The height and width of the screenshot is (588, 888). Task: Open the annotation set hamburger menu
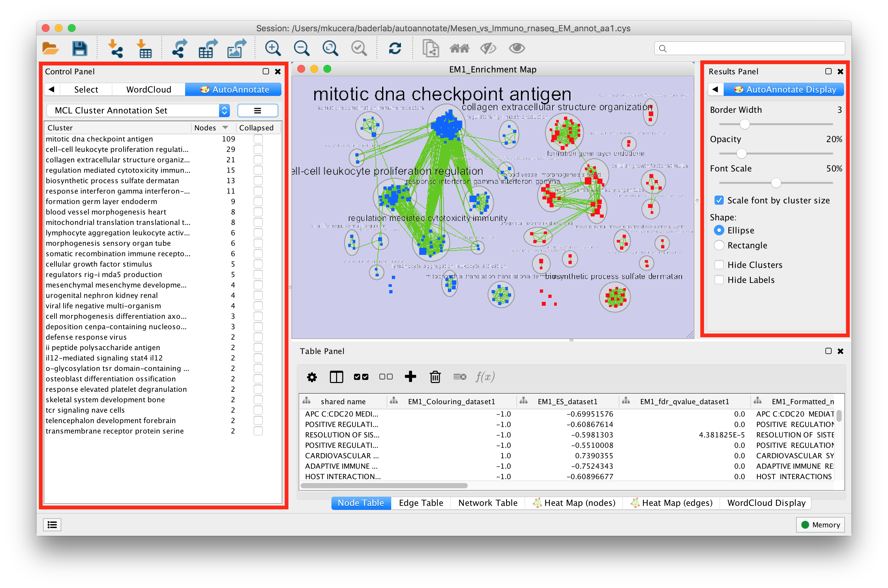[x=258, y=110]
